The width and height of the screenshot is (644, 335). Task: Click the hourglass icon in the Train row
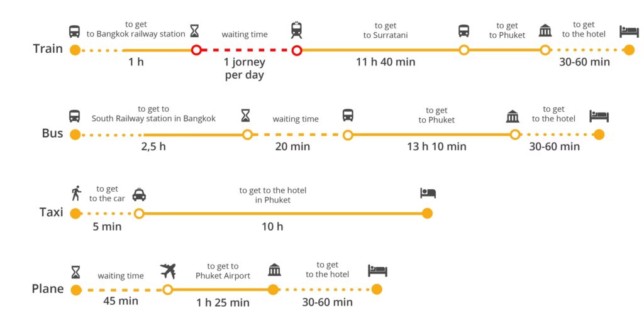coord(195,30)
